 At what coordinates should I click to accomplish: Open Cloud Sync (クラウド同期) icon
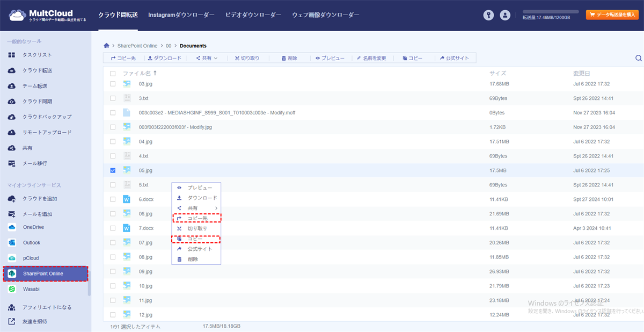pyautogui.click(x=11, y=102)
